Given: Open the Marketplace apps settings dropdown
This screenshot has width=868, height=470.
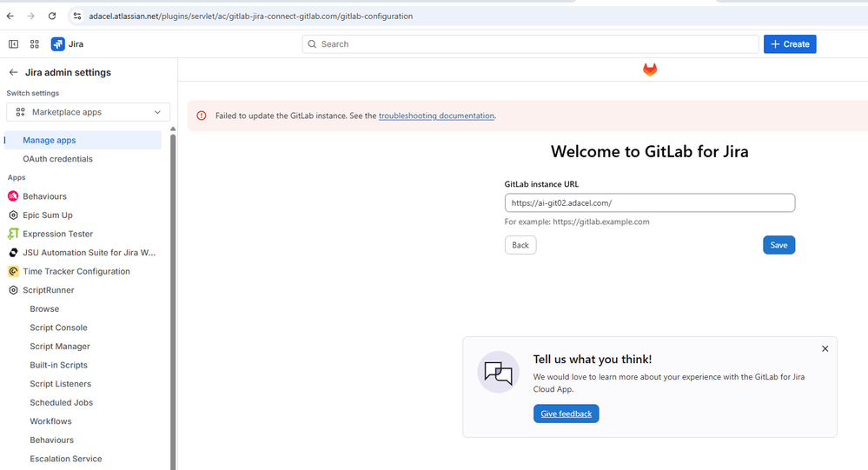Looking at the screenshot, I should [89, 112].
